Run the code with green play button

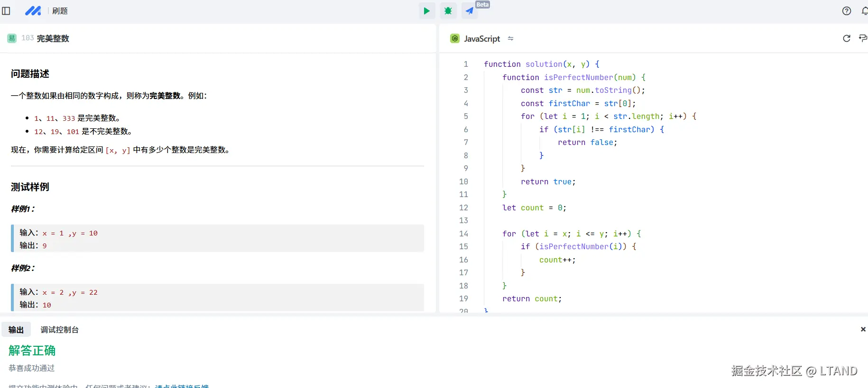pyautogui.click(x=426, y=11)
